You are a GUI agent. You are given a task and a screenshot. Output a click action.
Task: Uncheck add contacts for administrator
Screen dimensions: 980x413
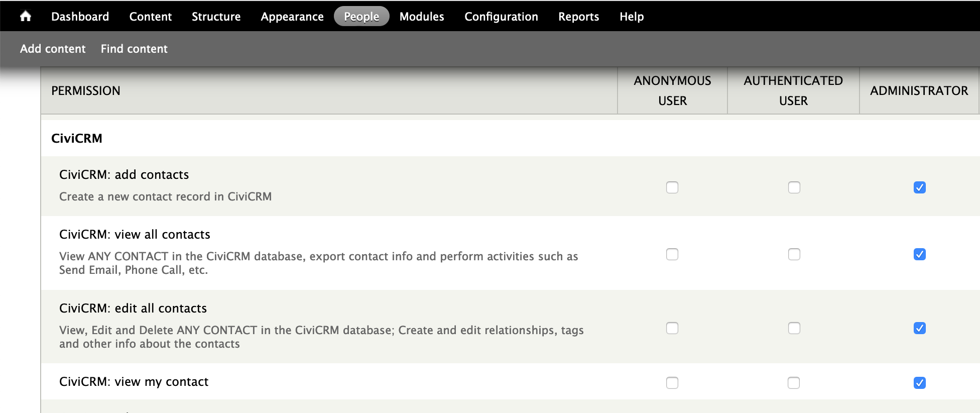(919, 187)
